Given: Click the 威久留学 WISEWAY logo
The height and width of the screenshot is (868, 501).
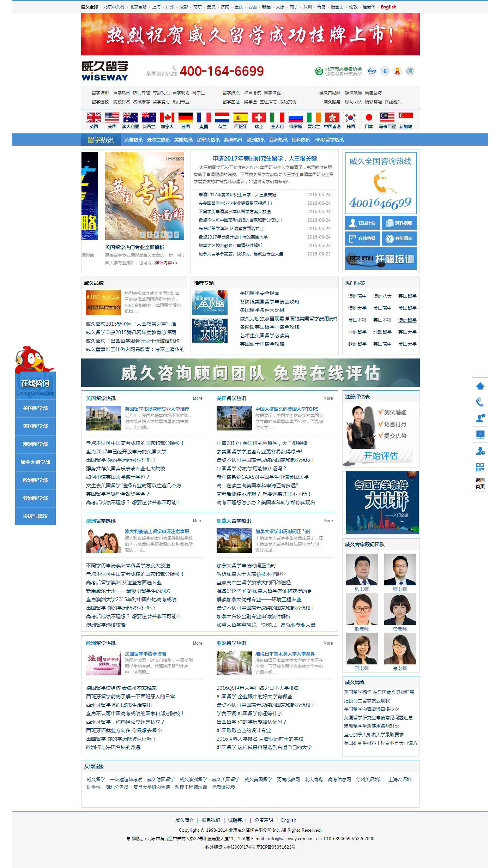Looking at the screenshot, I should pos(105,71).
